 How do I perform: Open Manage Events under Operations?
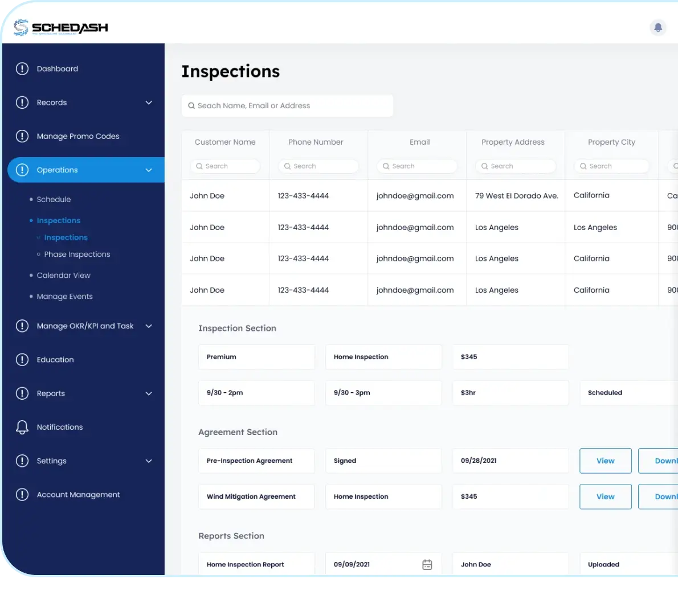[x=65, y=297]
